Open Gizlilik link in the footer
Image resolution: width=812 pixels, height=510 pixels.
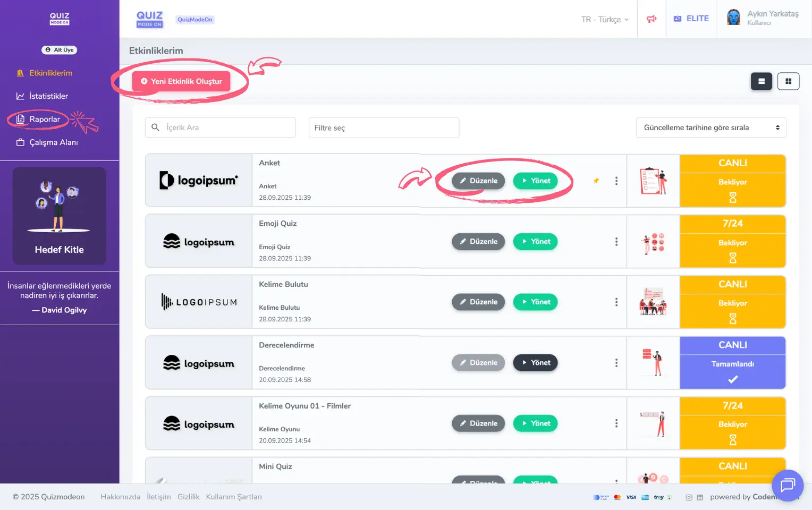click(x=188, y=497)
